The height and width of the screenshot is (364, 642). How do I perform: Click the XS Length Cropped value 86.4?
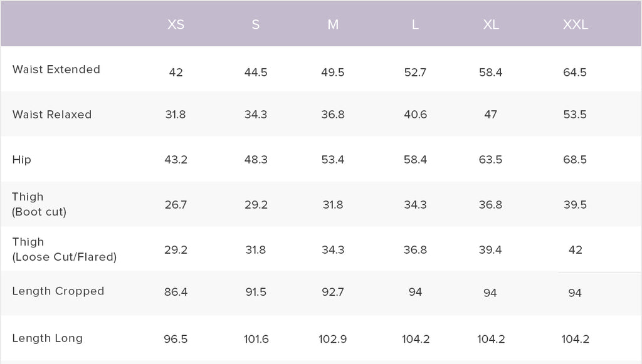pos(176,293)
